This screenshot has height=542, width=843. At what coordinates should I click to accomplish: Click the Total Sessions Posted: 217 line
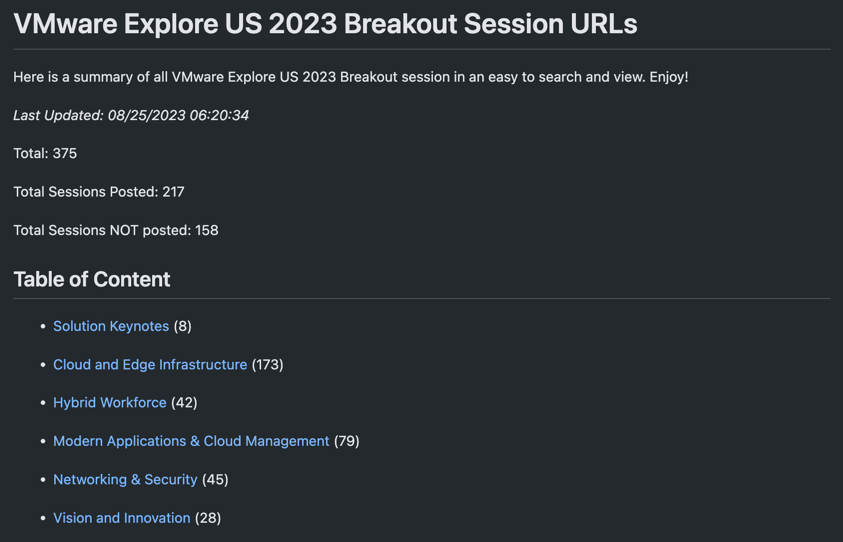coord(99,192)
